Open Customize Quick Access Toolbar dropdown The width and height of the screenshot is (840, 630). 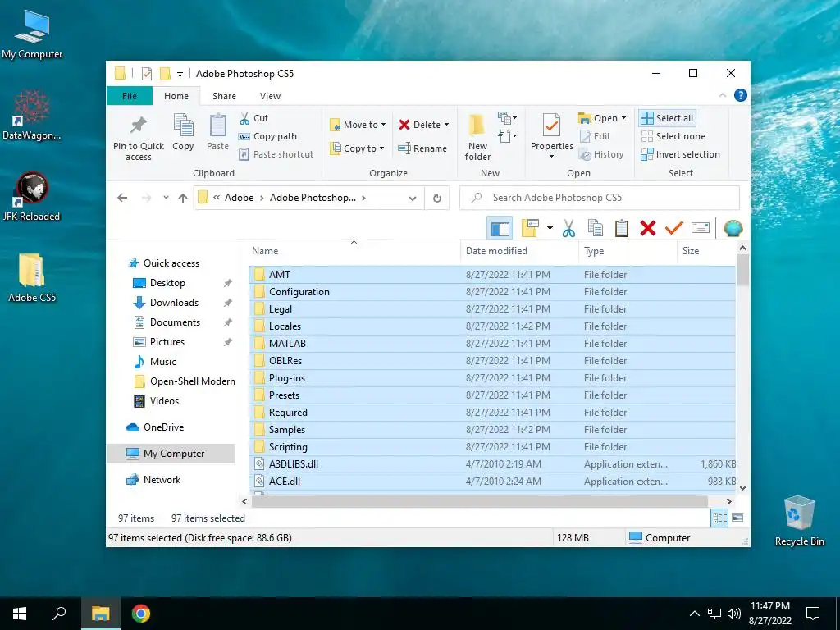180,74
